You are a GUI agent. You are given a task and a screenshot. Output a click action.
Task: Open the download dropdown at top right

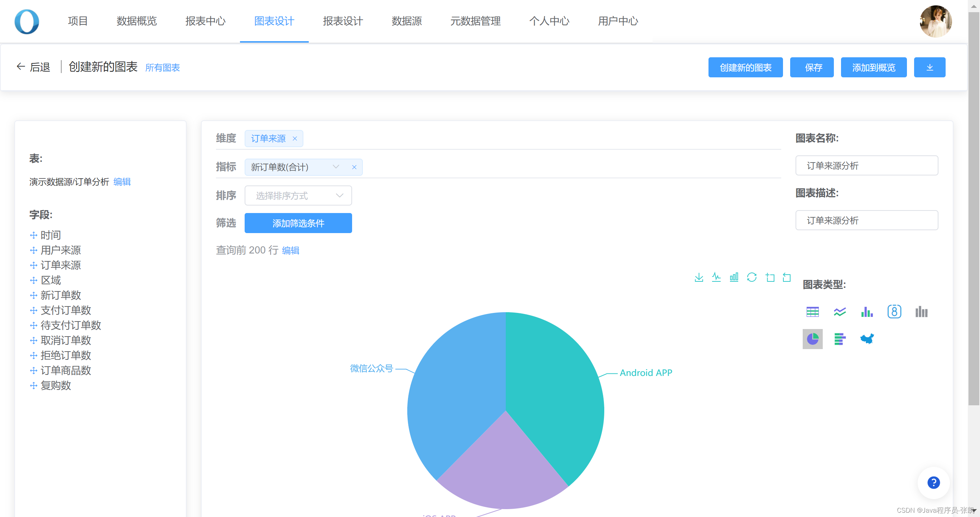coord(930,67)
